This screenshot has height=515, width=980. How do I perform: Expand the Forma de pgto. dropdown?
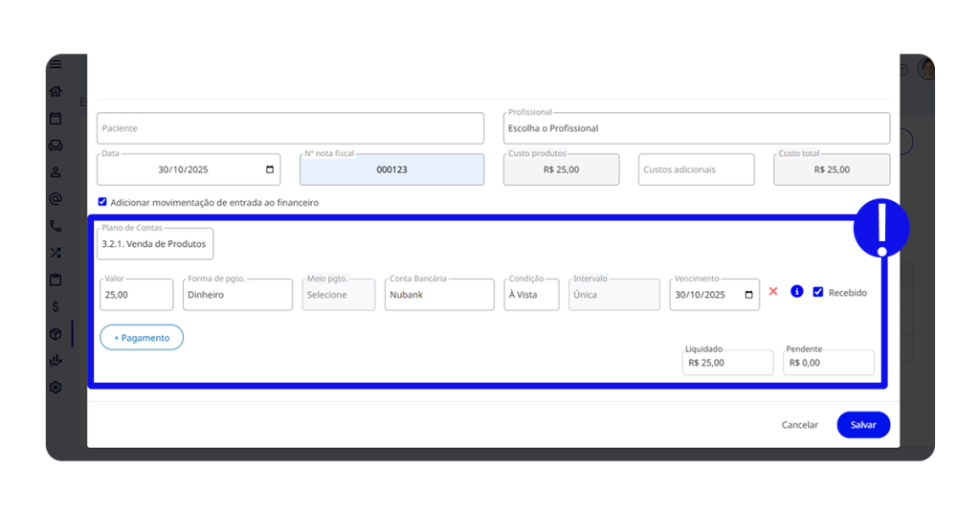pos(237,295)
